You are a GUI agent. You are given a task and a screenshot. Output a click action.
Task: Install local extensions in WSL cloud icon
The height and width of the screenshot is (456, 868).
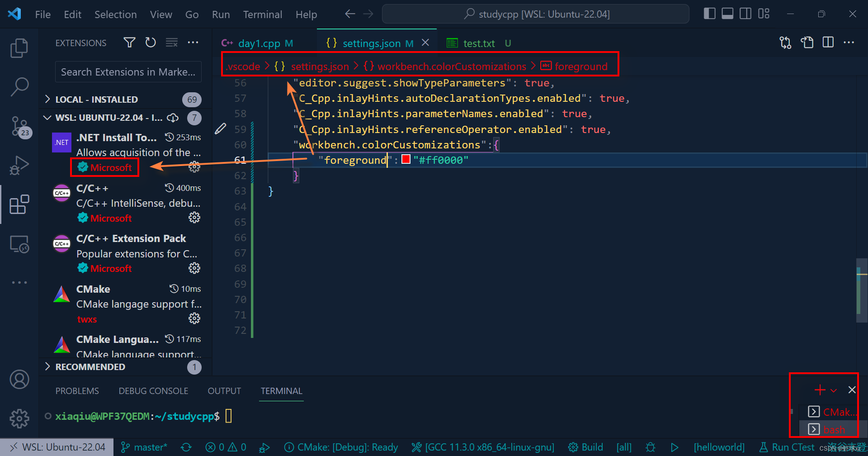click(x=173, y=118)
